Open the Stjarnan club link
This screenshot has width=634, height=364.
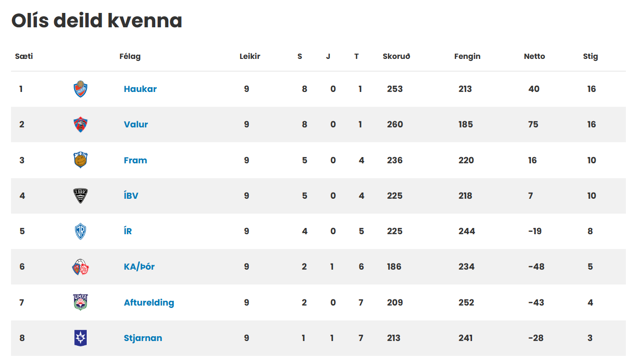(143, 338)
